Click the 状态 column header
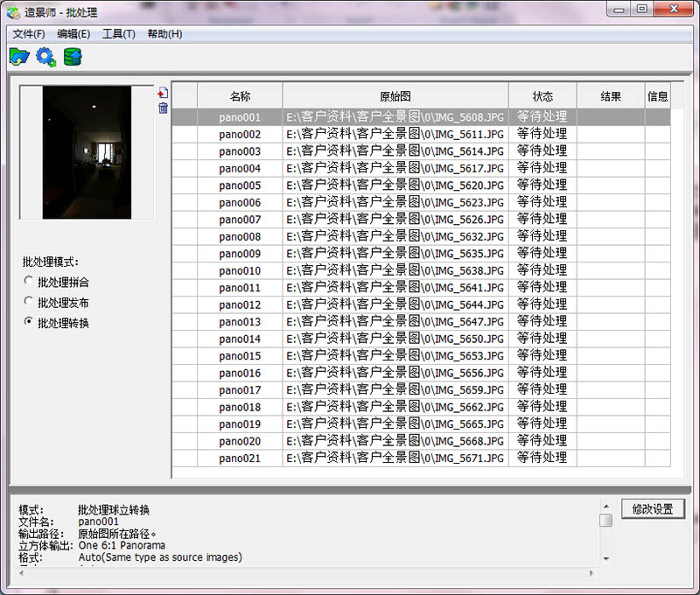 542,96
